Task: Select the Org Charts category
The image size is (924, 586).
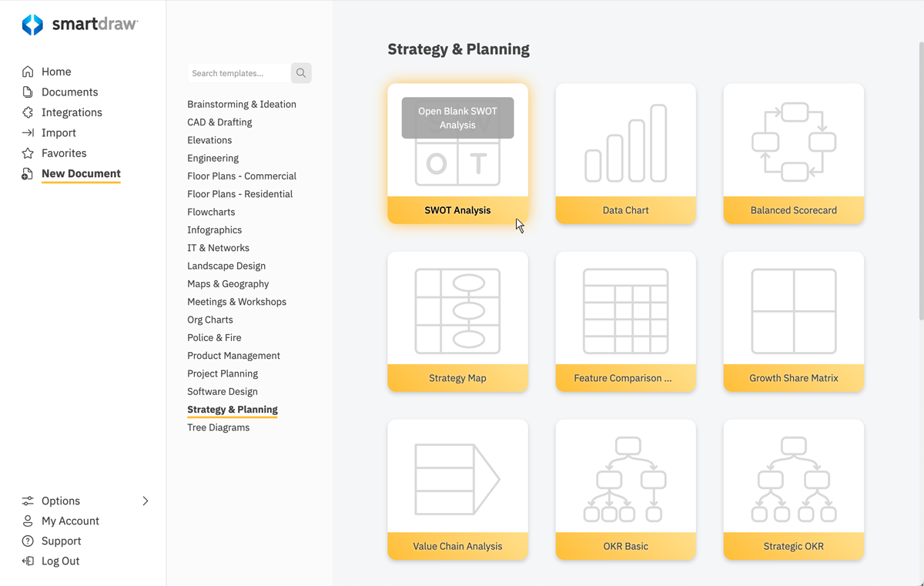Action: [x=209, y=320]
